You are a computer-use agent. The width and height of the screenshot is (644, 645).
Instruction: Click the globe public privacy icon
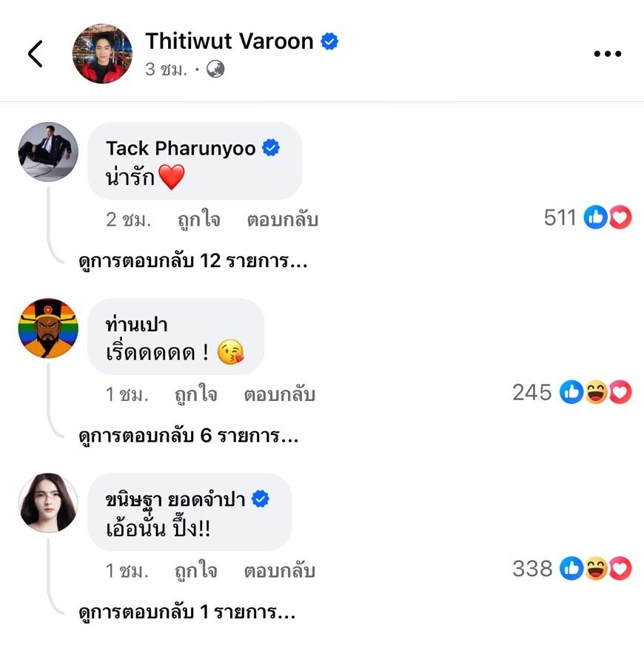215,69
